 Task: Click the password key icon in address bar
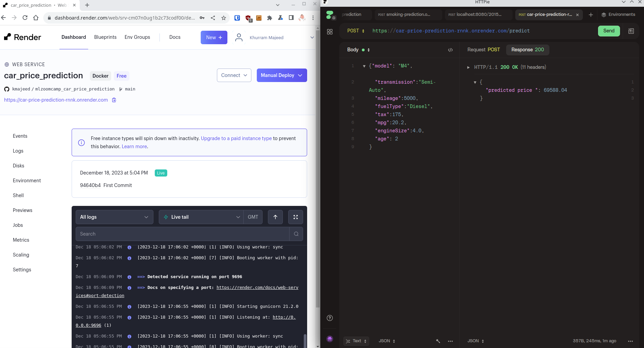click(x=202, y=18)
